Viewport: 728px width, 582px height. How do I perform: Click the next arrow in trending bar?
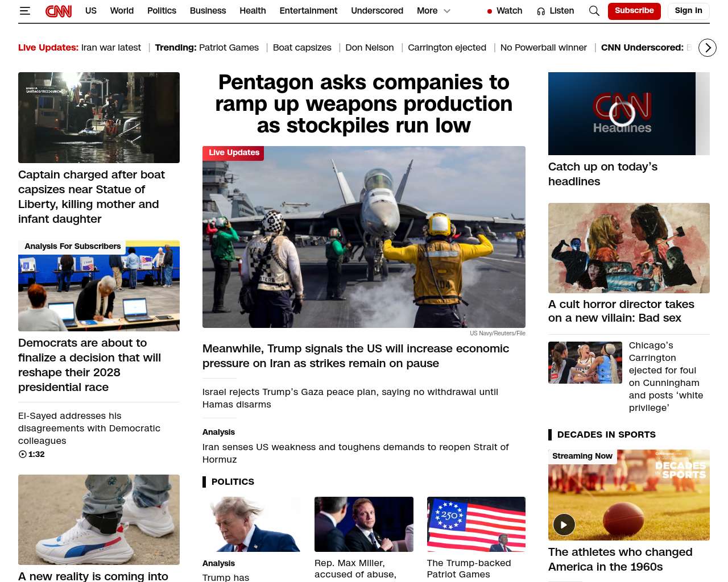point(708,48)
